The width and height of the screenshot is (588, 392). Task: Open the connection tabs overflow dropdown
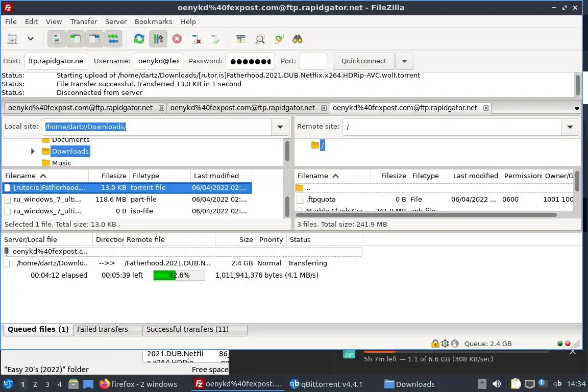(x=577, y=108)
